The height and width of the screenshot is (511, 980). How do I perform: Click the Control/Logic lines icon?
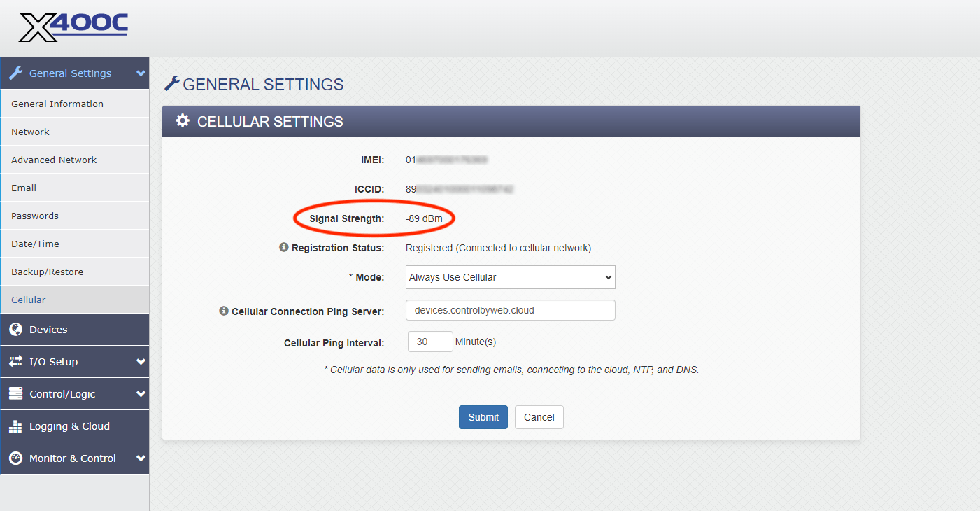(15, 393)
